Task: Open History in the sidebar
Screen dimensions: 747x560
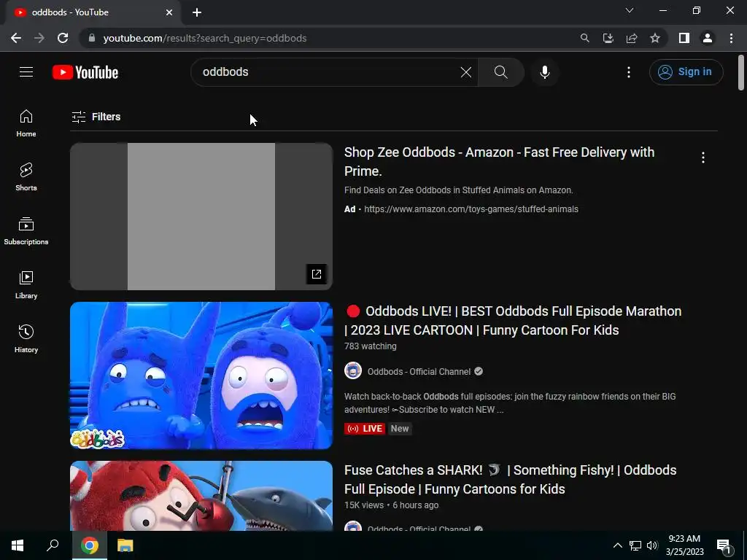Action: [x=26, y=338]
